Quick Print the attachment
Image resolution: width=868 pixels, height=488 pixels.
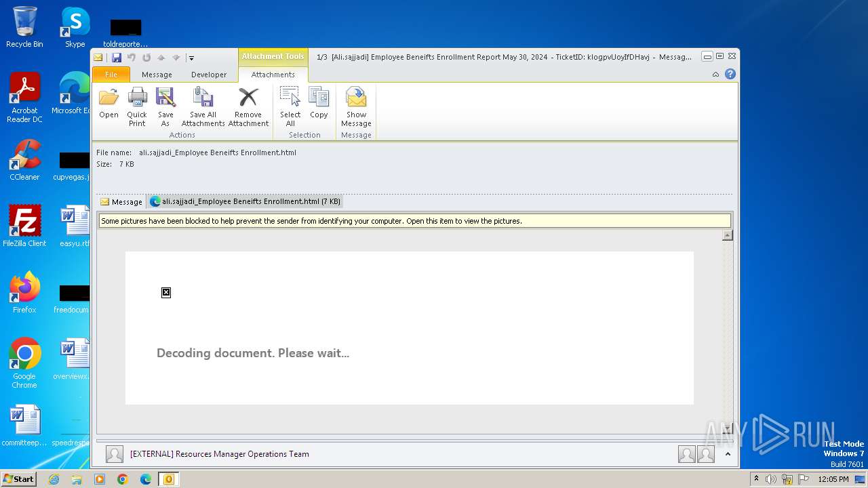click(137, 107)
